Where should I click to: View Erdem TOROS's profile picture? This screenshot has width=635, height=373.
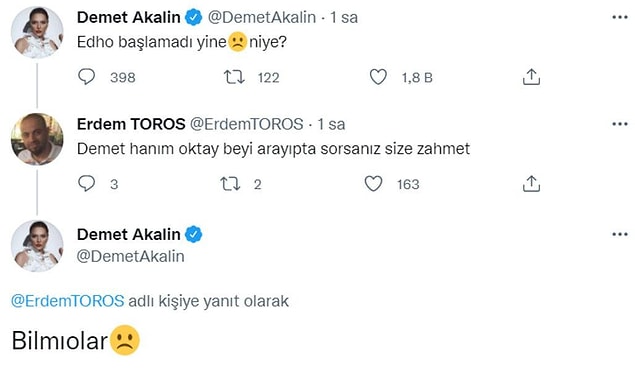[37, 139]
